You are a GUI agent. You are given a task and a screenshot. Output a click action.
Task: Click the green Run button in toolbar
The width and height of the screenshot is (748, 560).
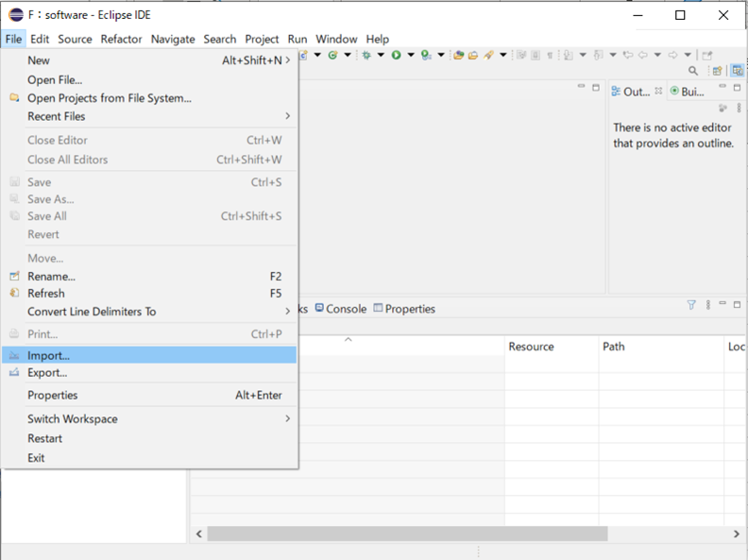tap(397, 55)
